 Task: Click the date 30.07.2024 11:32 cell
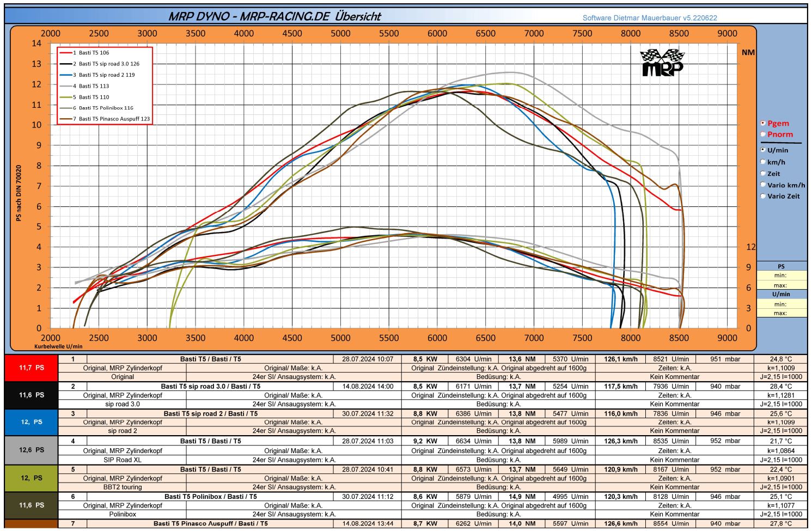click(368, 414)
